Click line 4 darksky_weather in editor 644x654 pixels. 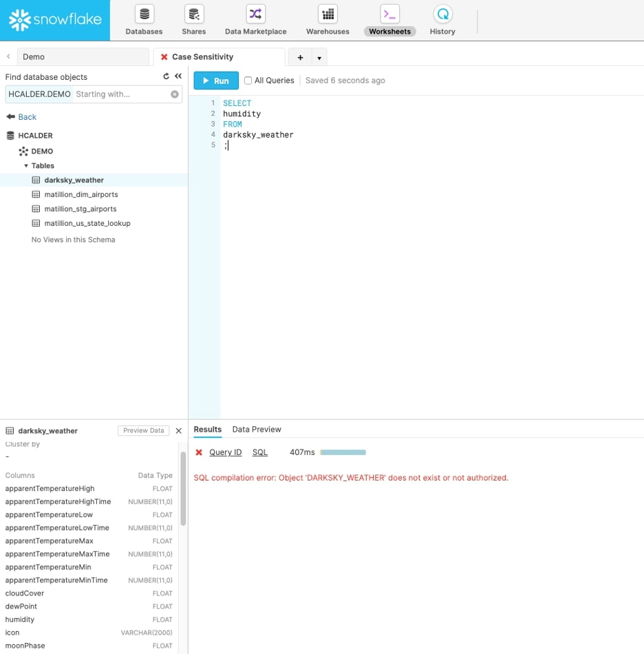click(x=258, y=135)
